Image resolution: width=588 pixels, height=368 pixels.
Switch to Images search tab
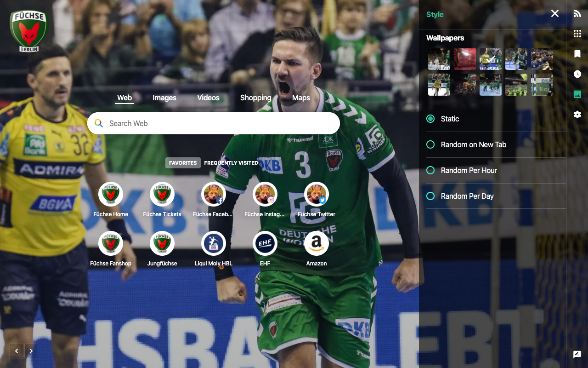click(164, 98)
